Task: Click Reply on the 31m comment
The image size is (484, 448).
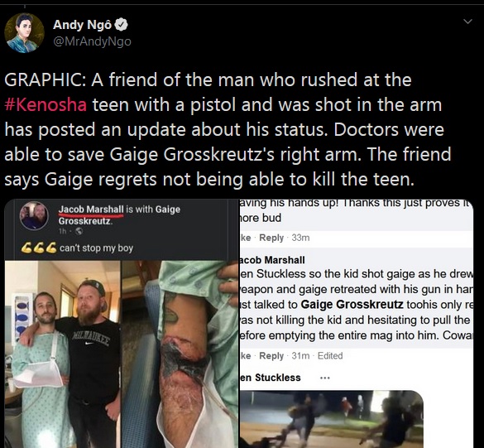Action: click(x=271, y=355)
